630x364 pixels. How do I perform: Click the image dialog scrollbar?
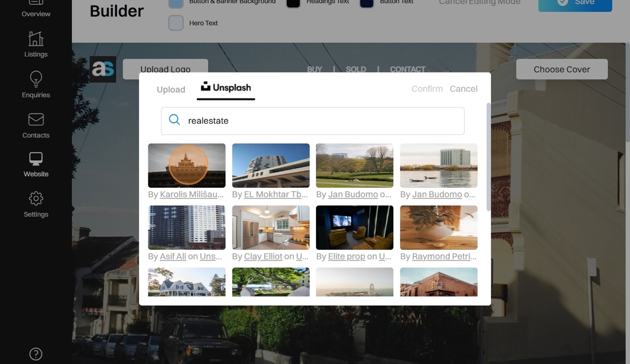(489, 157)
